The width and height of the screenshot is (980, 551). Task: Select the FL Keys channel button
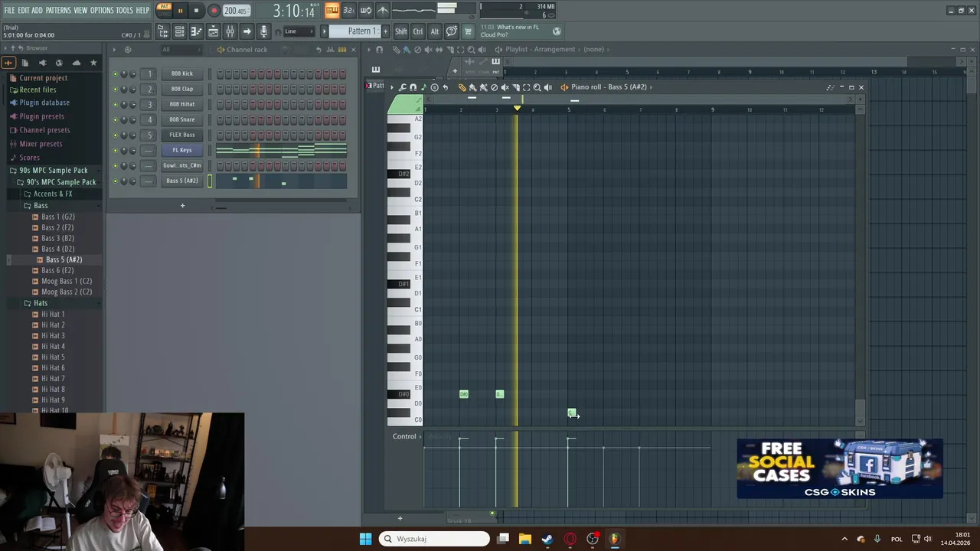point(182,150)
